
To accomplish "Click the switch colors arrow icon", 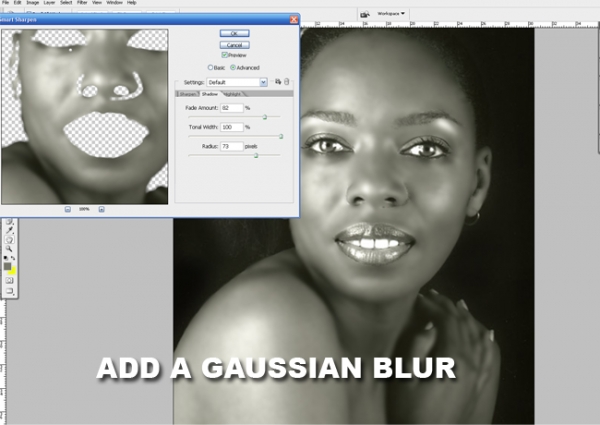I will (x=13, y=258).
